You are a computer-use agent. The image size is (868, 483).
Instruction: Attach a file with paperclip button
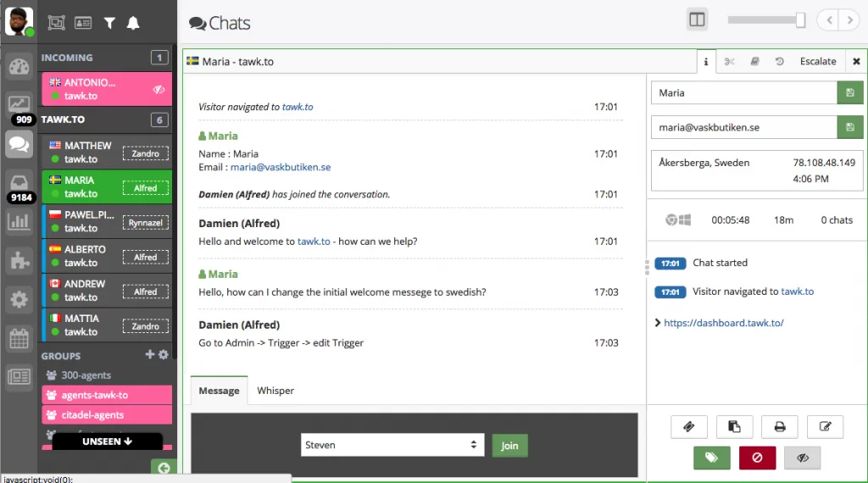688,427
